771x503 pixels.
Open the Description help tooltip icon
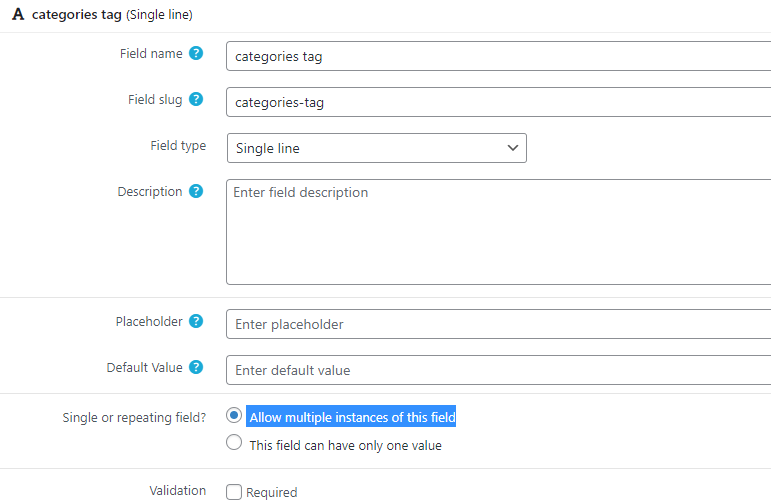point(196,191)
